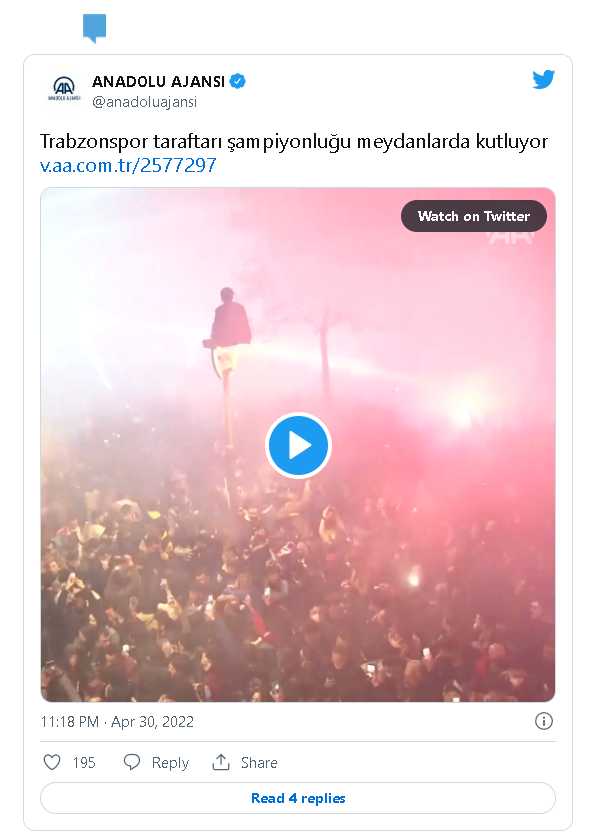Screen dimensions: 594x839
Task: Open the v.aa.com.tr/2577297 link
Action: pyautogui.click(x=128, y=165)
